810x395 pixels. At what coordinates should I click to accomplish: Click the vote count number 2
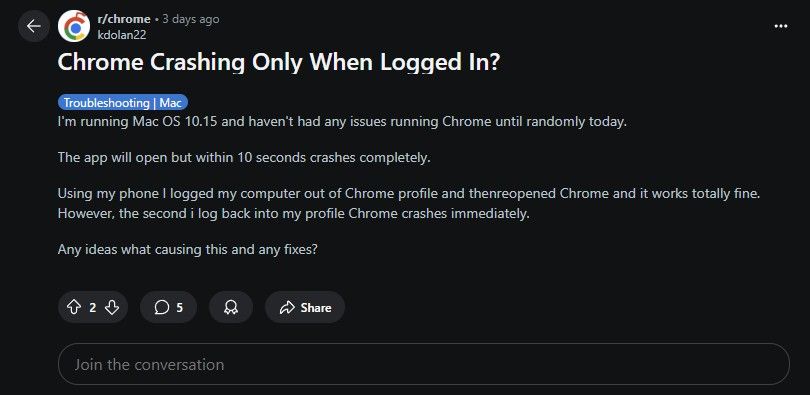92,308
